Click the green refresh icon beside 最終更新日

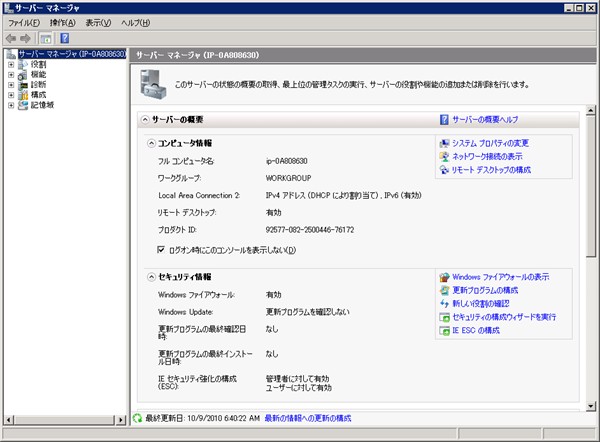(x=137, y=418)
